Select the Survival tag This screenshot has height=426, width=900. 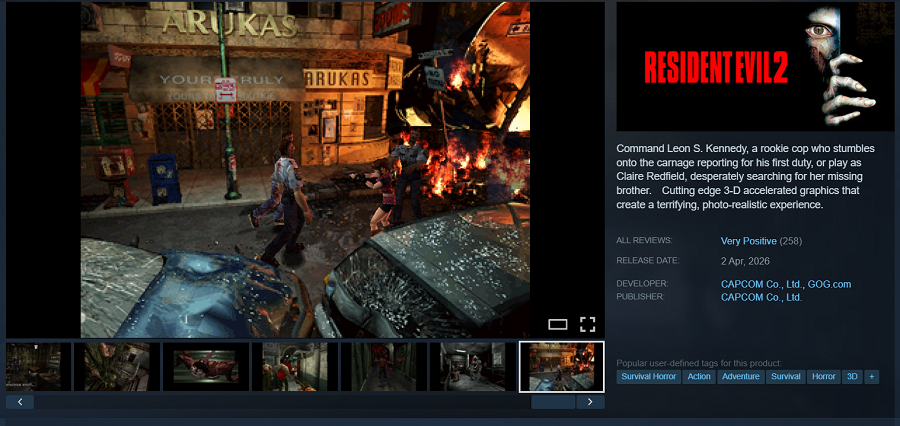point(785,377)
